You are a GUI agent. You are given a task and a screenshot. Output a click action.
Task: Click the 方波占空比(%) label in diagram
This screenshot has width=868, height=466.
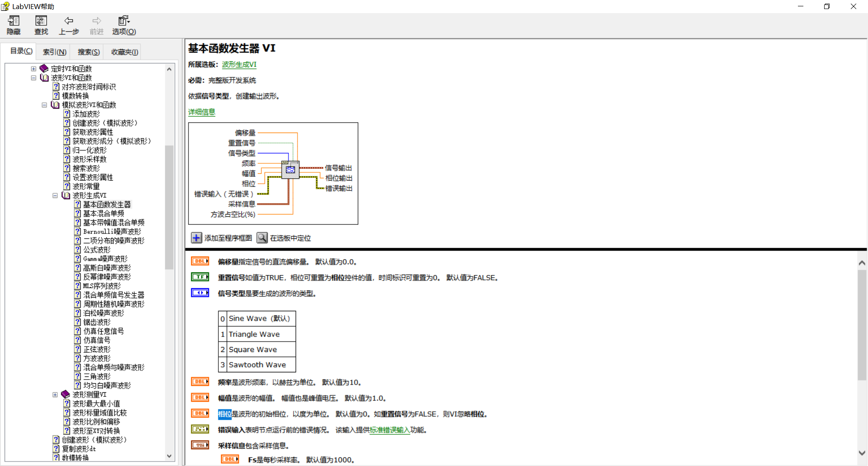click(233, 214)
